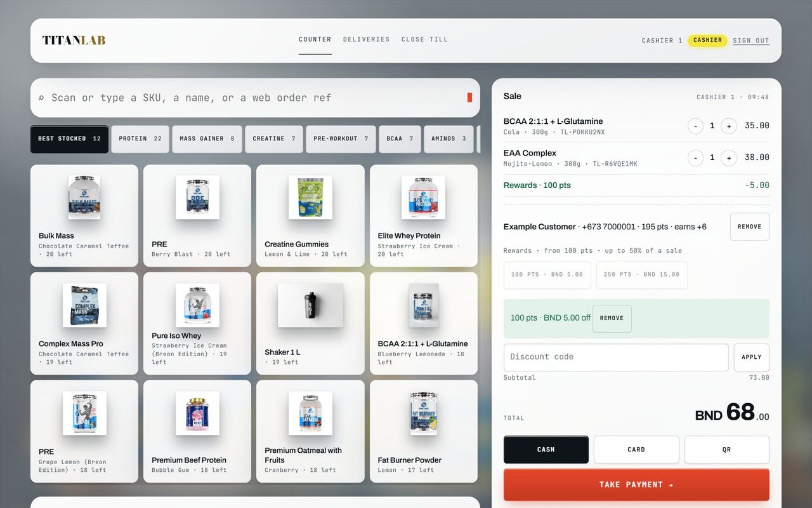Image resolution: width=812 pixels, height=508 pixels.
Task: Add PRE Berry Blast to sale
Action: [197, 216]
